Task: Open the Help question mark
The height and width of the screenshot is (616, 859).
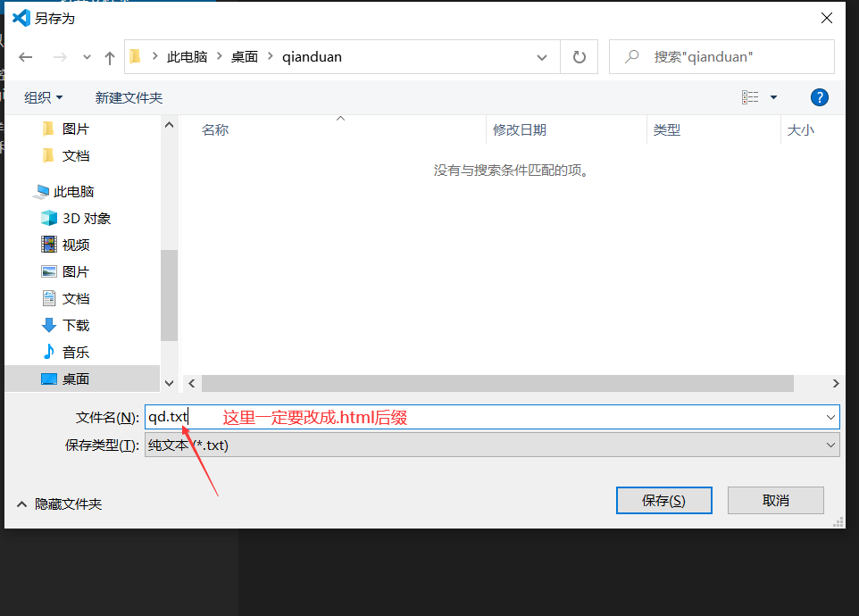Action: pos(820,97)
